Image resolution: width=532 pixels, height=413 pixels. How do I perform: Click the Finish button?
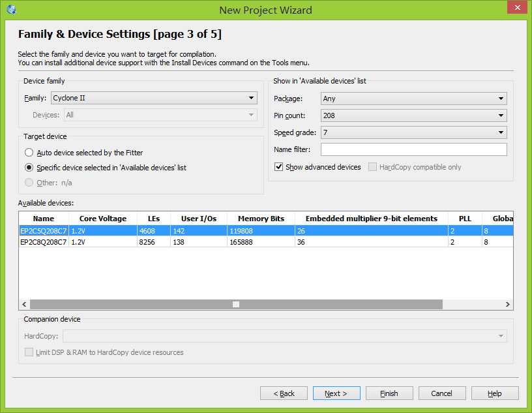coord(389,393)
